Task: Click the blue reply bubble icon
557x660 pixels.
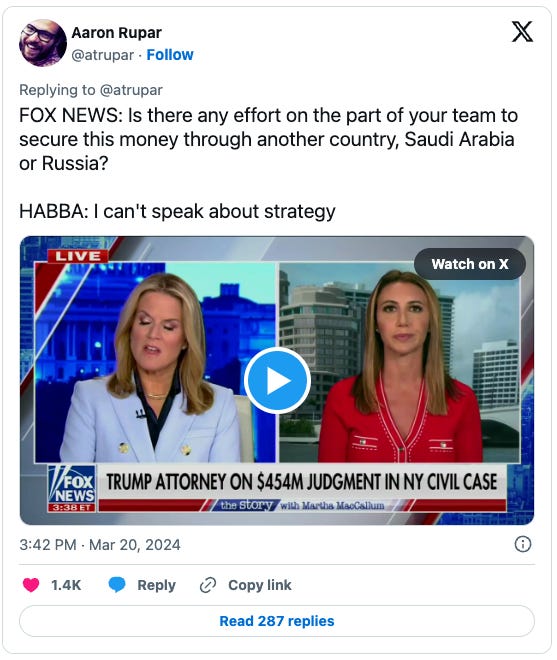Action: coord(117,585)
